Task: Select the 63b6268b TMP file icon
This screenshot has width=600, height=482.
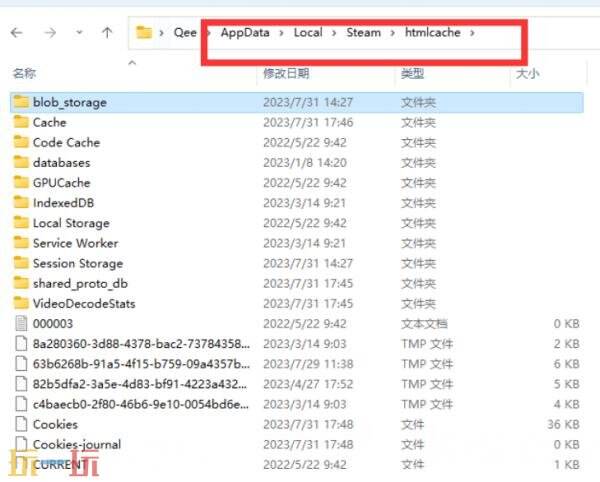Action: pyautogui.click(x=21, y=364)
